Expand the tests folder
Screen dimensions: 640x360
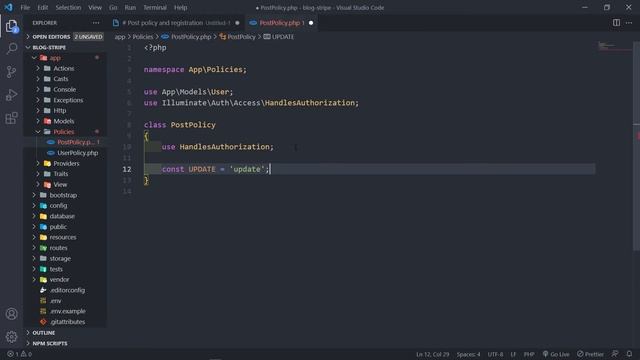[x=56, y=269]
